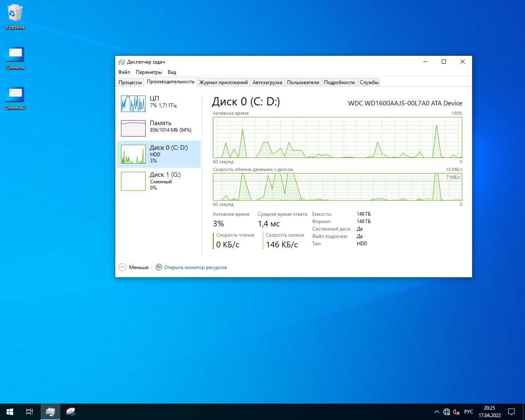Select the Диск 1 (G:) entry

coord(159,181)
